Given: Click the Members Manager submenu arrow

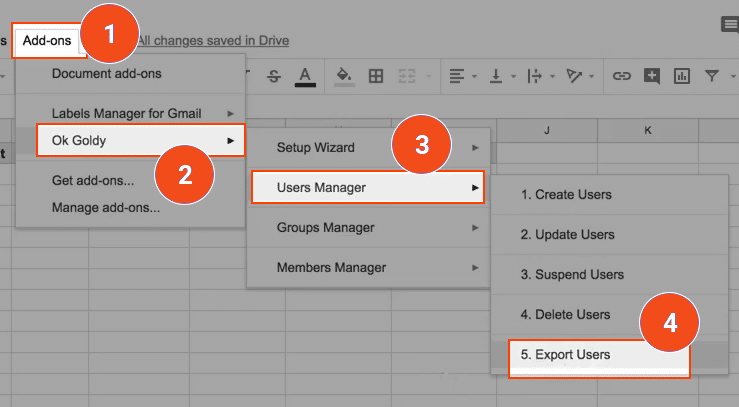Looking at the screenshot, I should (x=475, y=268).
